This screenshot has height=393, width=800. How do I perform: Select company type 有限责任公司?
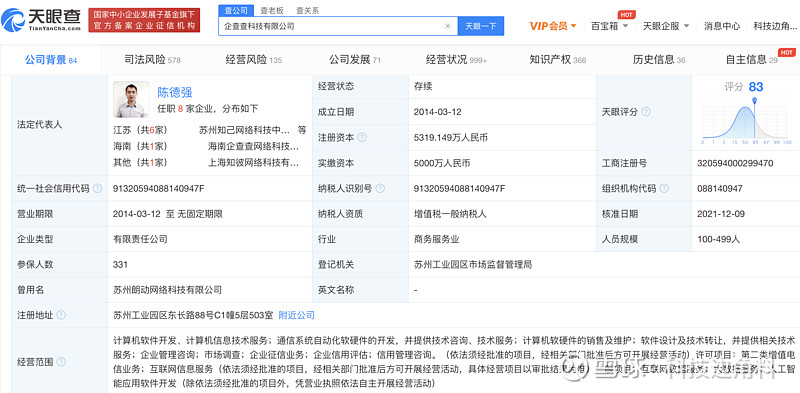pyautogui.click(x=140, y=239)
